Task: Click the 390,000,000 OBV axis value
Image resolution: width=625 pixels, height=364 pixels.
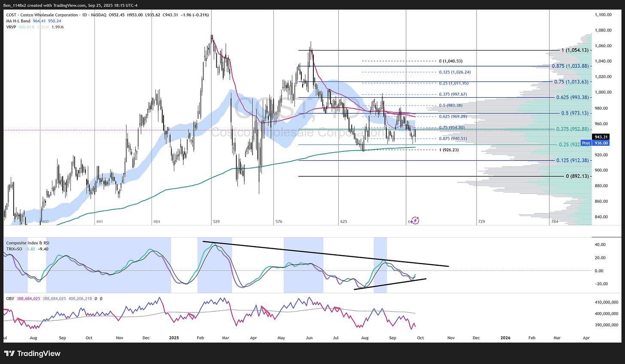Action: [x=607, y=325]
